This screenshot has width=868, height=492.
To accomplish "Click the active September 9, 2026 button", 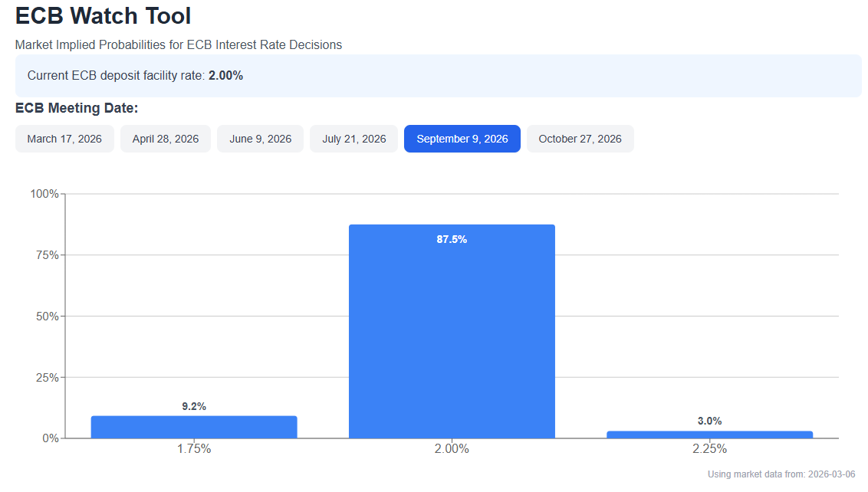I will [462, 139].
